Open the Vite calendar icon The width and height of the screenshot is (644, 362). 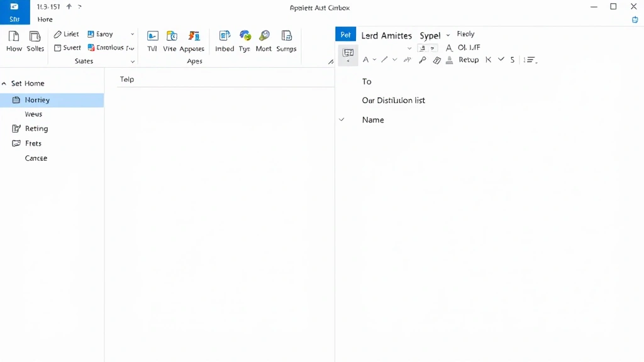click(171, 36)
